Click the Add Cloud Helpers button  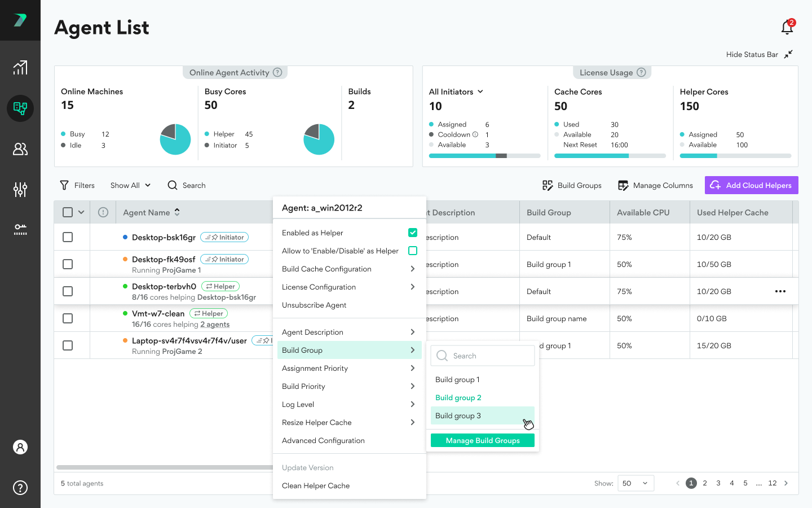coord(751,185)
